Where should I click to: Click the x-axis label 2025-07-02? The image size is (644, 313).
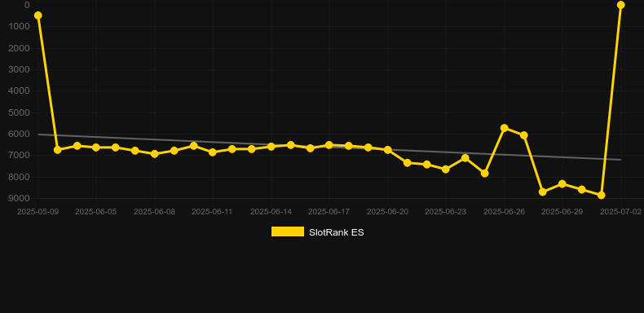point(620,212)
